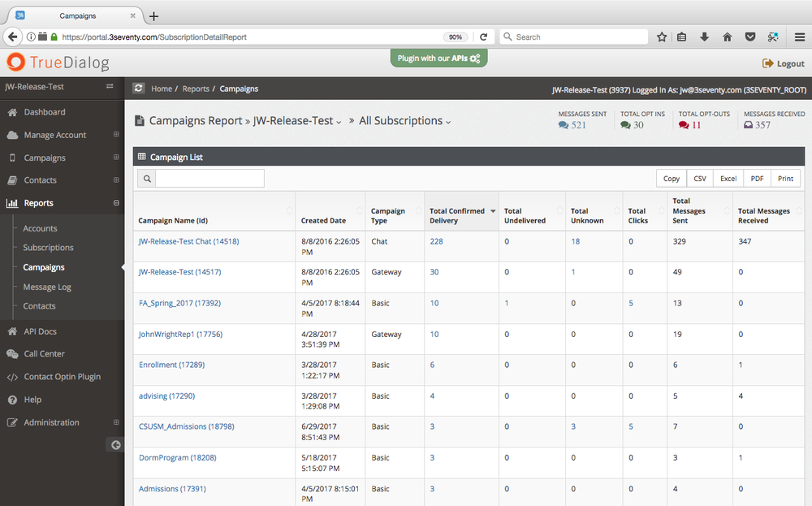Open Contacts report under Reports
812x506 pixels.
pos(39,306)
